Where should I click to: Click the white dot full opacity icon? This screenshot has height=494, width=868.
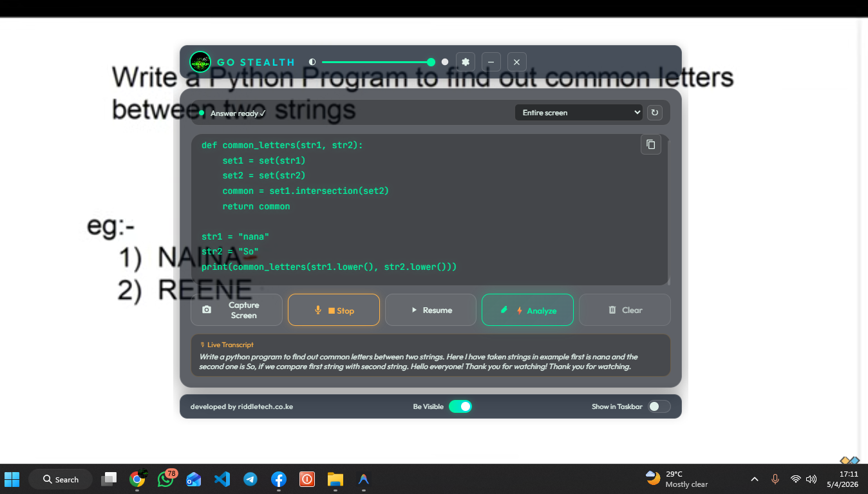coord(445,62)
